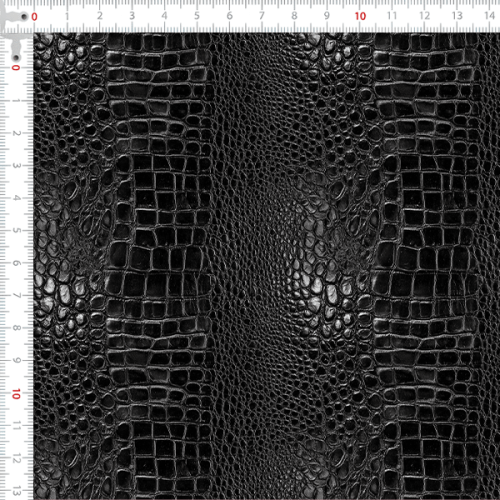Click the red 10 on the horizontal ruler
The image size is (500, 500).
[x=360, y=16]
